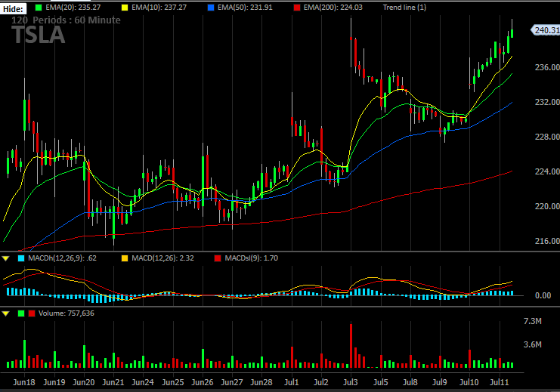
Task: Click the Jul8 date on the time axis
Action: tap(410, 382)
